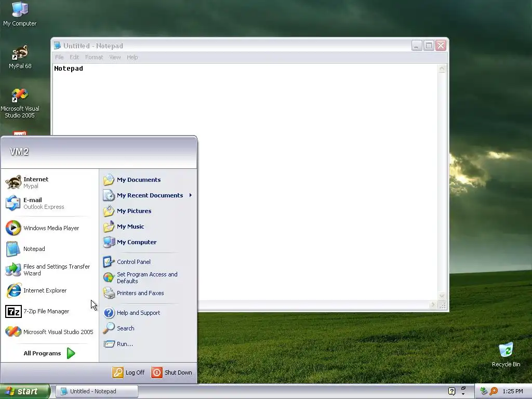Expand My Recent Documents submenu
Screen dimensions: 532x399
[x=148, y=195]
